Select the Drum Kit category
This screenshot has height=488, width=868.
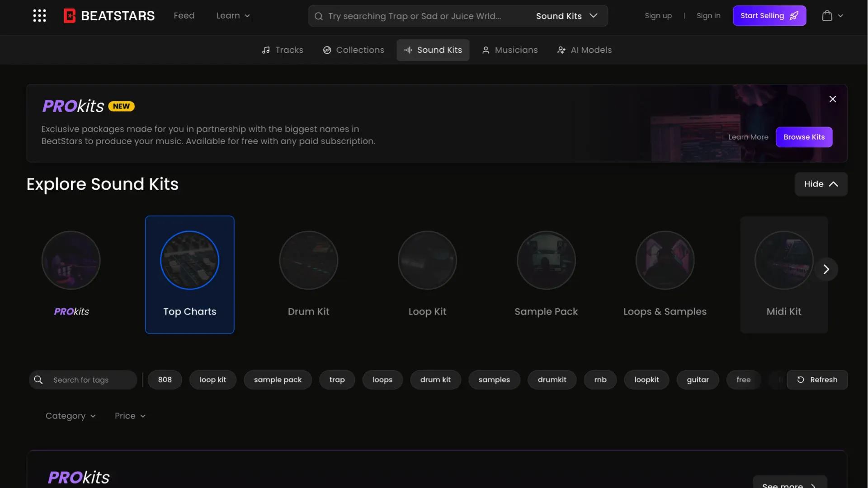click(x=309, y=275)
